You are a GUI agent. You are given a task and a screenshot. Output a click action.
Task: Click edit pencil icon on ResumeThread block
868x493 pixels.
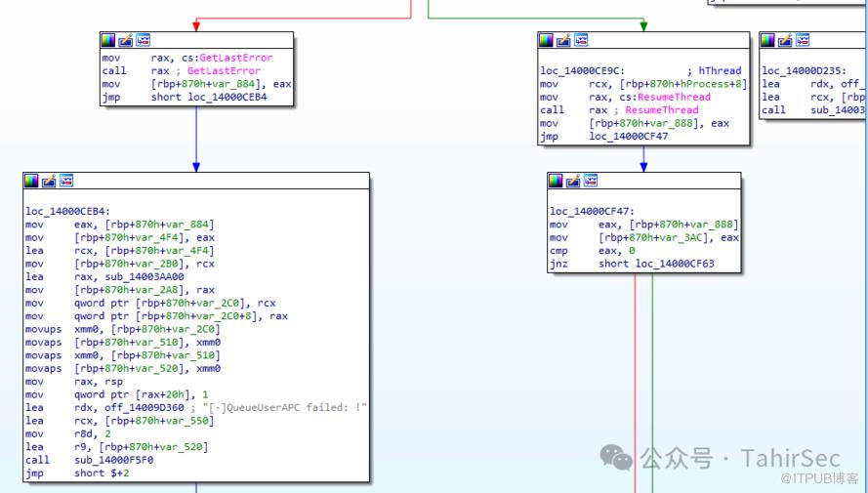[x=563, y=40]
